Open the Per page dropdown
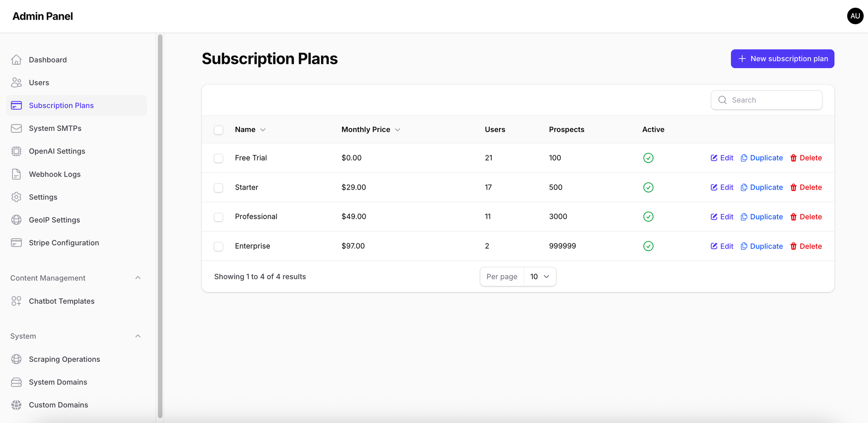This screenshot has height=423, width=868. [539, 277]
